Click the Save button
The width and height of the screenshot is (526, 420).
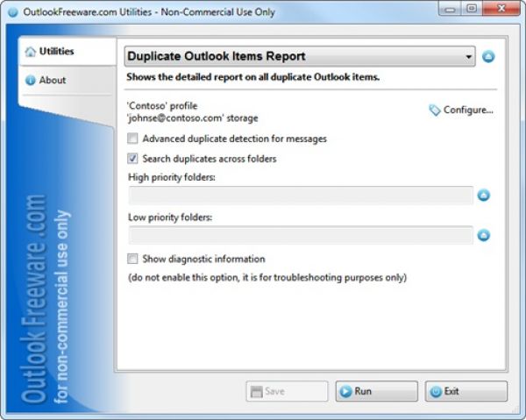pyautogui.click(x=287, y=391)
